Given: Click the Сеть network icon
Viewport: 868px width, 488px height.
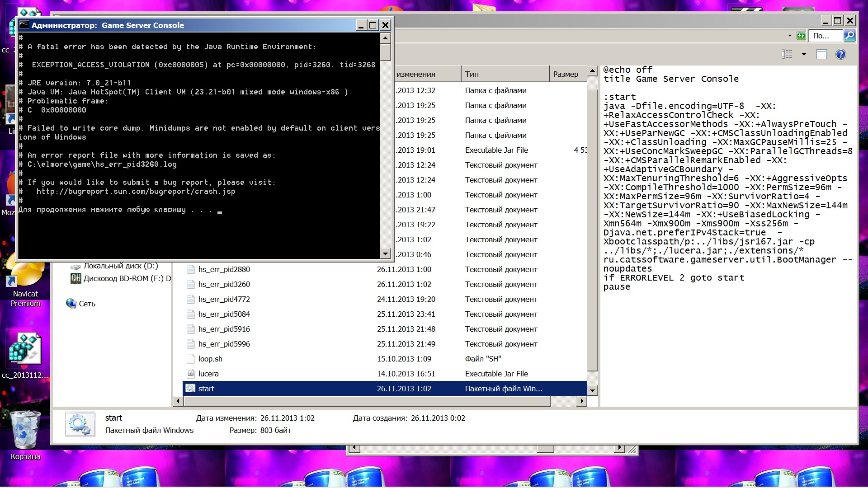Looking at the screenshot, I should coord(71,304).
